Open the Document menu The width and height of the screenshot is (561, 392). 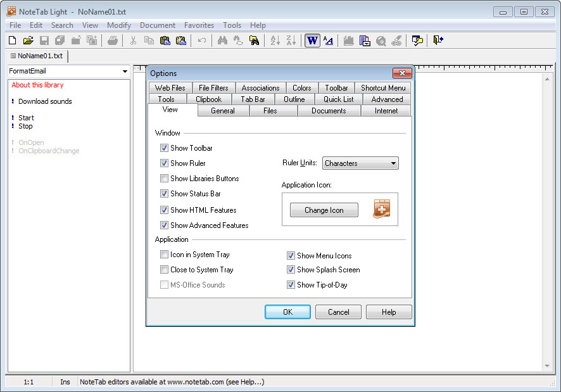(158, 25)
